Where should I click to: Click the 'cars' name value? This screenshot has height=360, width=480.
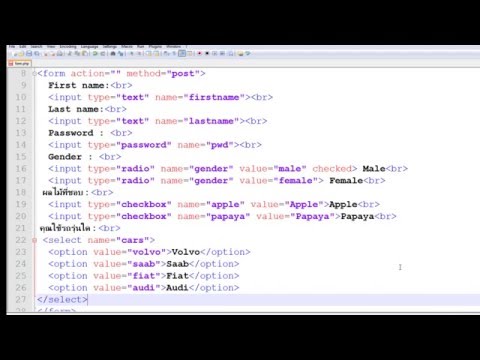click(x=132, y=240)
